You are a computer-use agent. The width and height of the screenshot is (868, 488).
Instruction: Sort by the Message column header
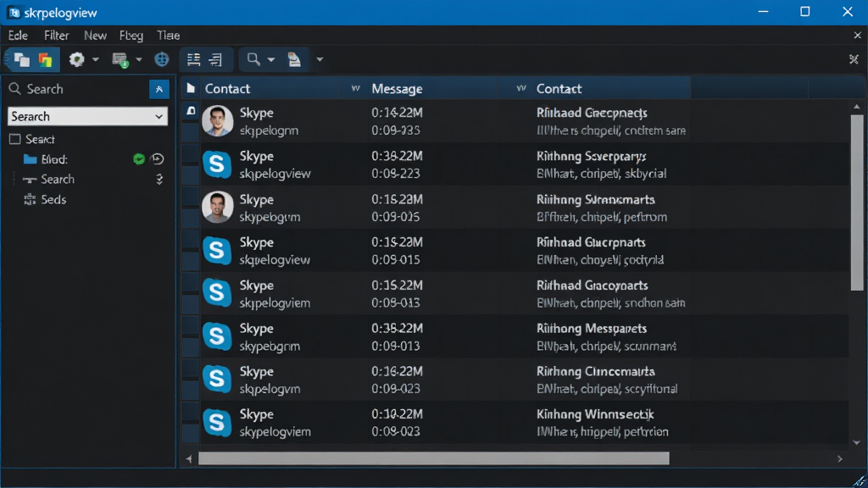pyautogui.click(x=397, y=88)
